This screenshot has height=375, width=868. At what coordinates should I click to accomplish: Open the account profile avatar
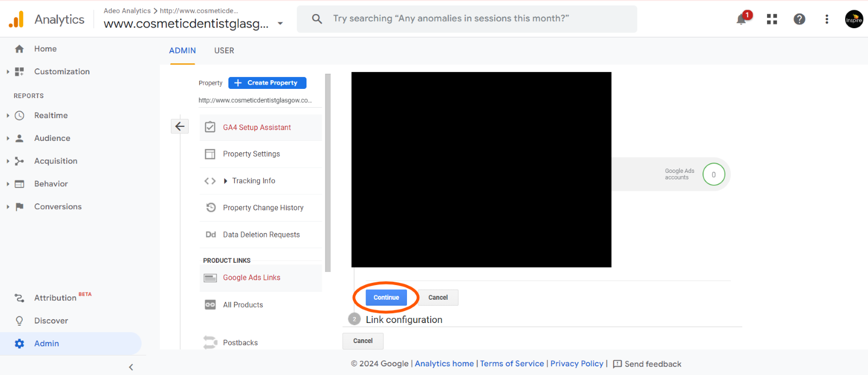854,20
